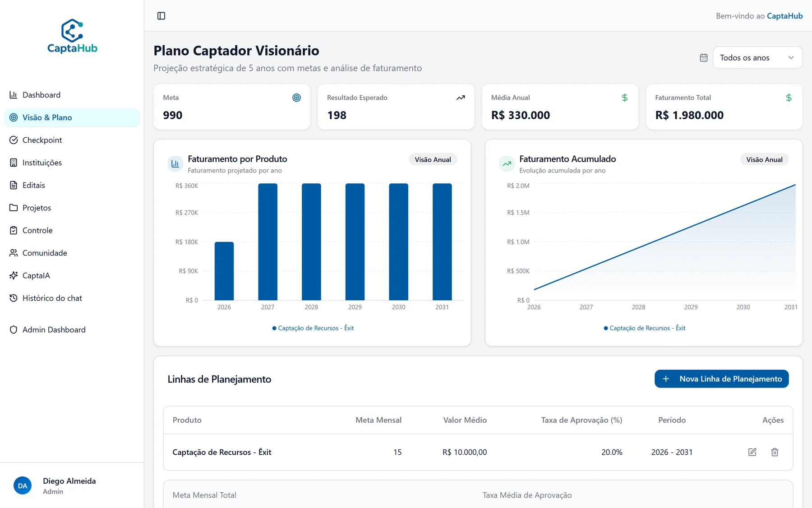Navigate to Editais

point(72,185)
